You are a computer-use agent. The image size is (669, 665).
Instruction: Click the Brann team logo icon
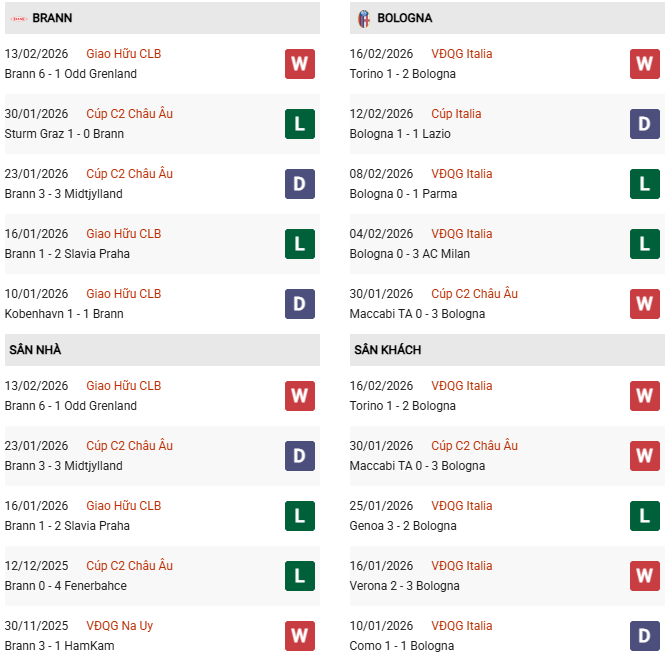point(17,18)
